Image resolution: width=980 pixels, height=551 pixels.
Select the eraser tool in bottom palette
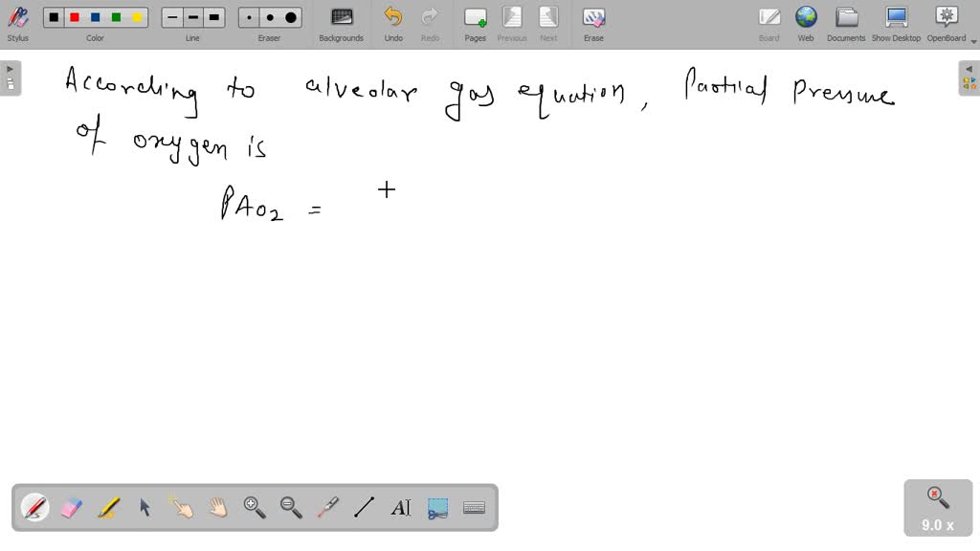[72, 508]
